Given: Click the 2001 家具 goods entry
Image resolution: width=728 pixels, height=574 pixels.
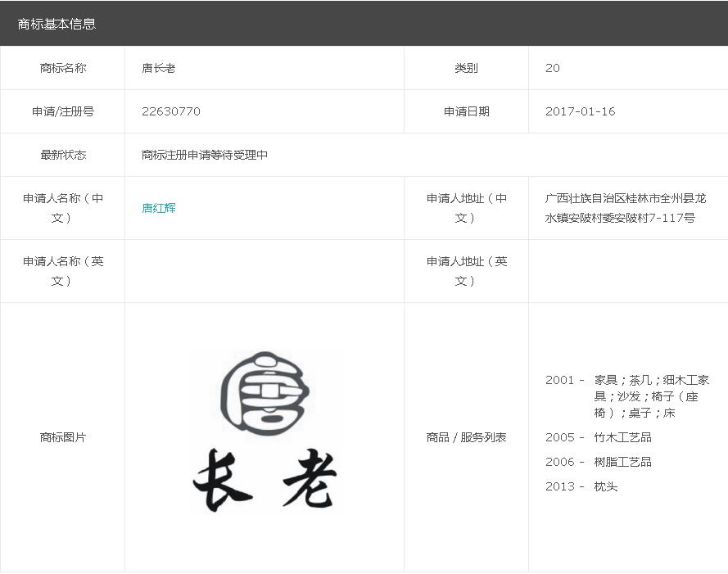Looking at the screenshot, I should [627, 396].
